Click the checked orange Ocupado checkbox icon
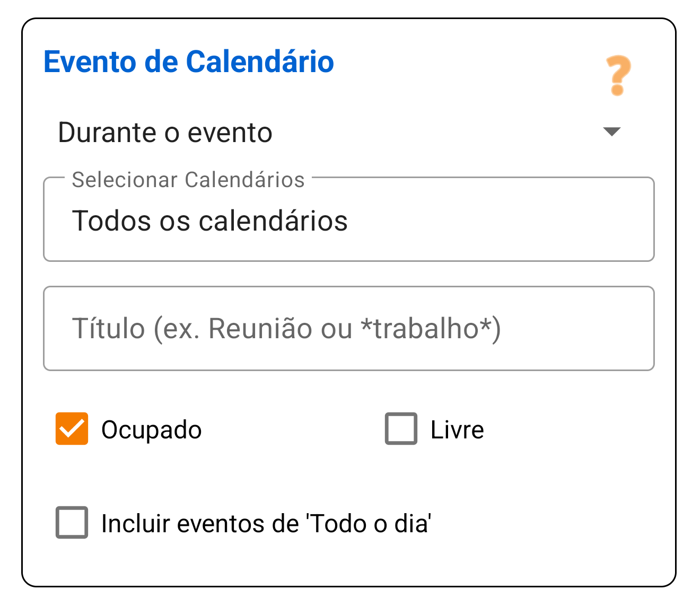The image size is (692, 616). click(72, 429)
